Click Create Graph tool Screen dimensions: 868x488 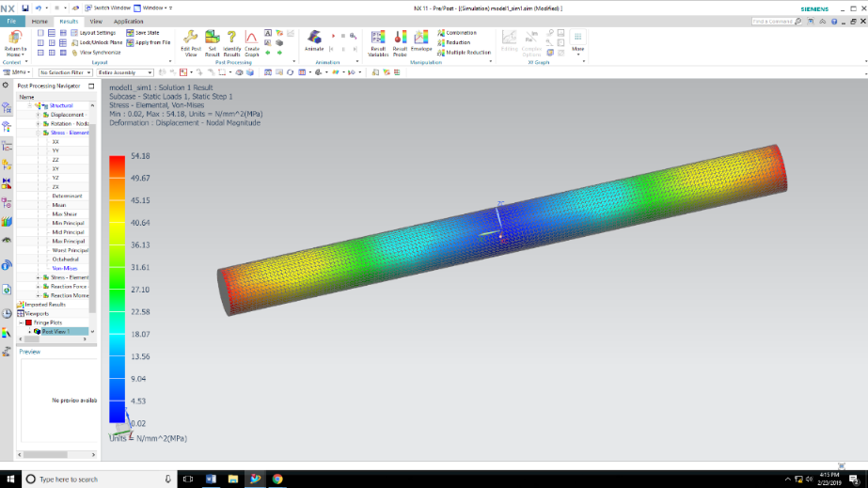[x=252, y=43]
